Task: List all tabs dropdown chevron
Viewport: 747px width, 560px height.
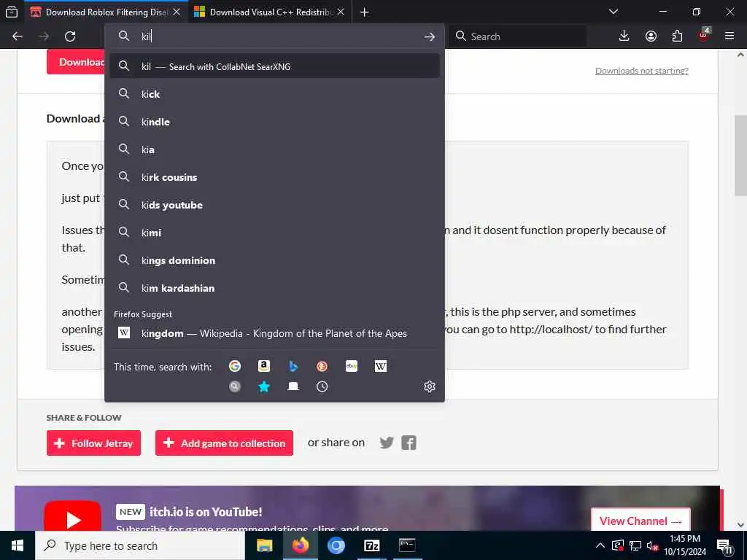Action: [614, 12]
